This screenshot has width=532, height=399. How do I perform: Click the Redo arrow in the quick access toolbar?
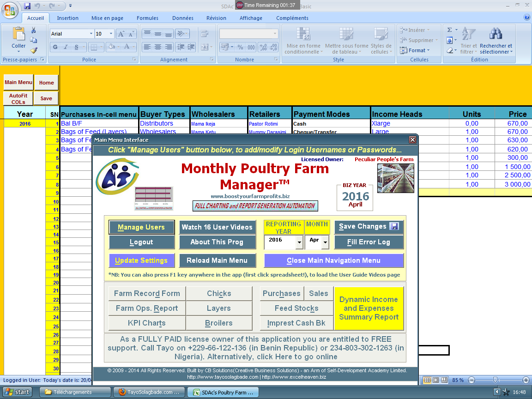pos(52,6)
